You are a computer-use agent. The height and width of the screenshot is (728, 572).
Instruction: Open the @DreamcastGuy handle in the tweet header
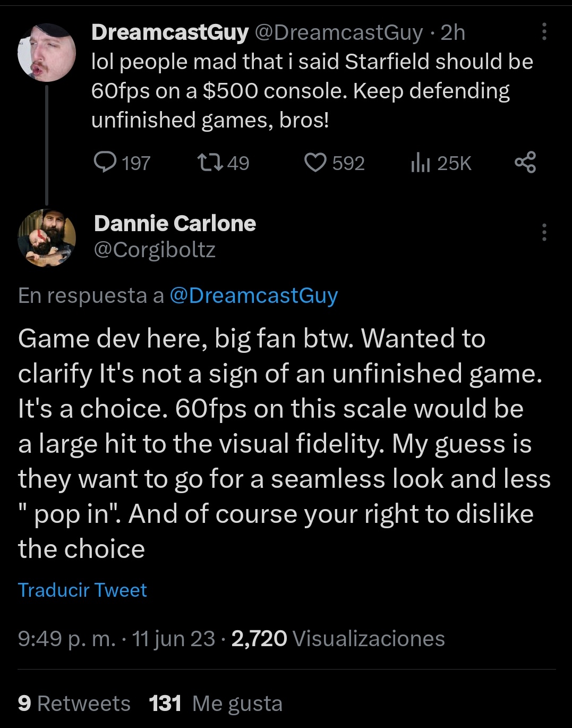tap(339, 32)
